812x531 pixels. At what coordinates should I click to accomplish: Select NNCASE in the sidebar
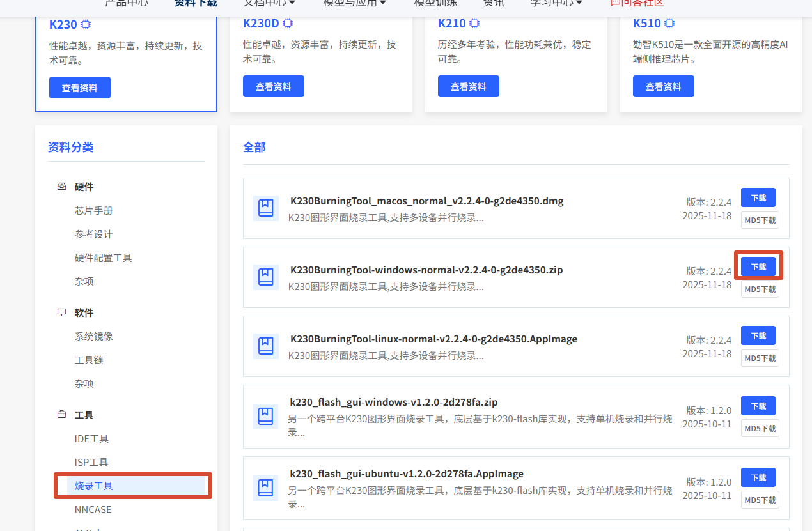point(93,509)
